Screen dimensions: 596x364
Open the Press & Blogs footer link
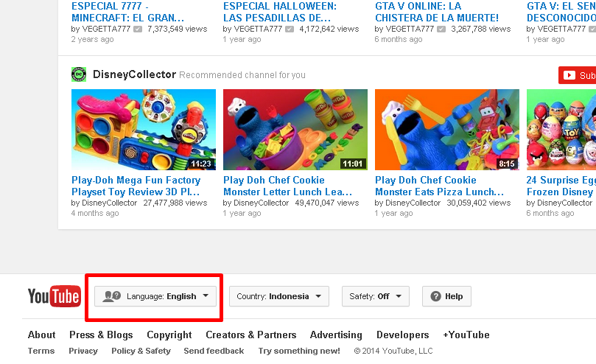click(101, 335)
